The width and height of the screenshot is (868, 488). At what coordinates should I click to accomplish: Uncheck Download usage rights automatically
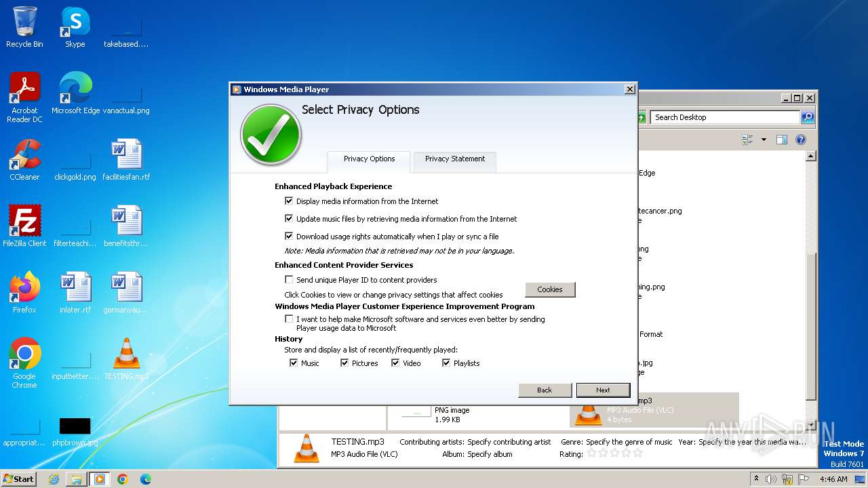pyautogui.click(x=289, y=237)
